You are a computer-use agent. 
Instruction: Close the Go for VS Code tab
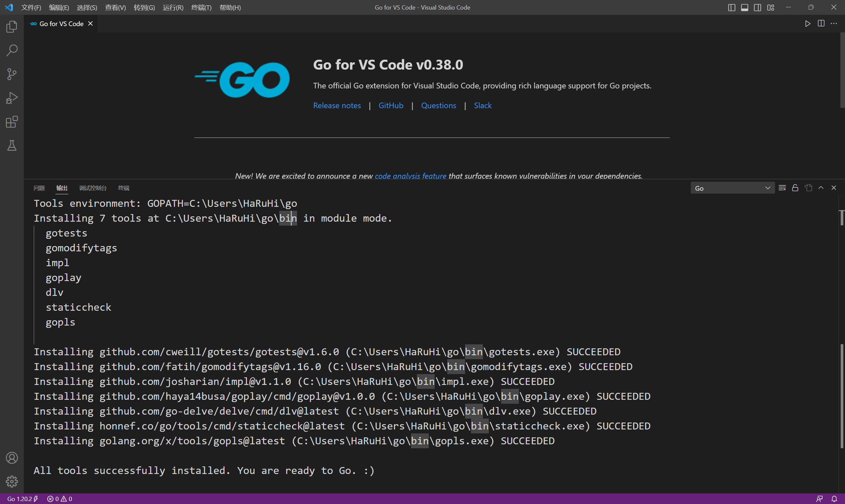point(90,23)
